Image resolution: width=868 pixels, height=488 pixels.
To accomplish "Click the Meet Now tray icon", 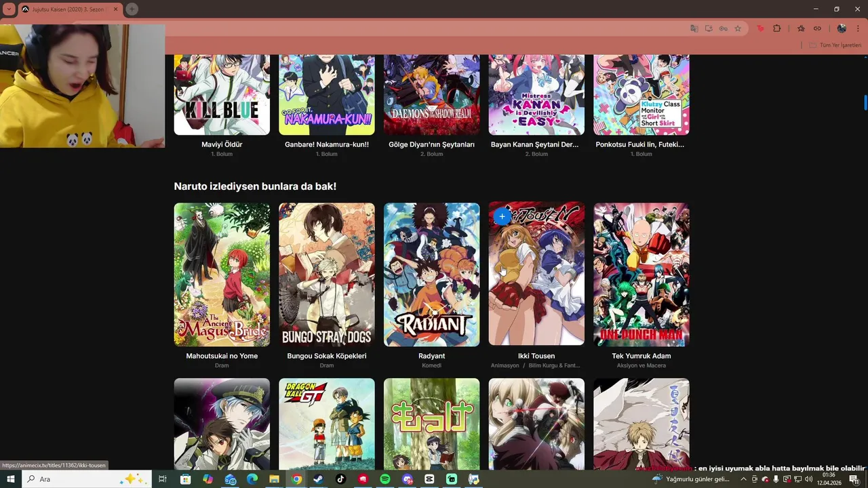I will tap(755, 479).
